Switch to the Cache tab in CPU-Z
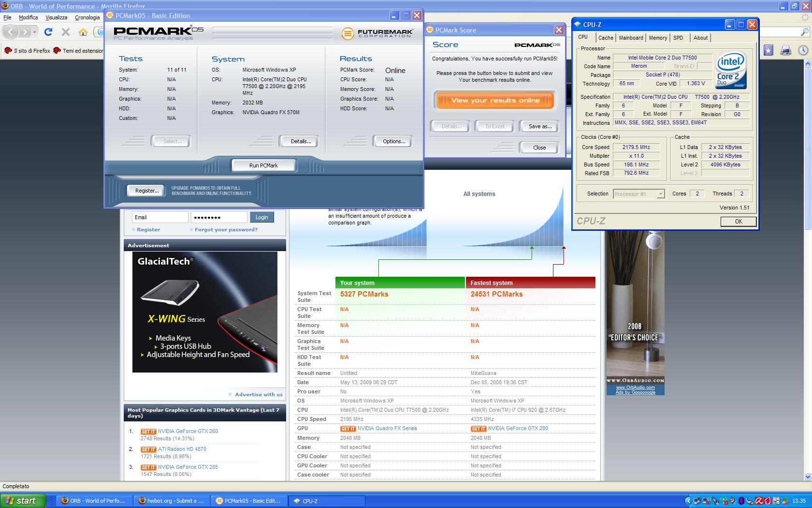 (605, 38)
